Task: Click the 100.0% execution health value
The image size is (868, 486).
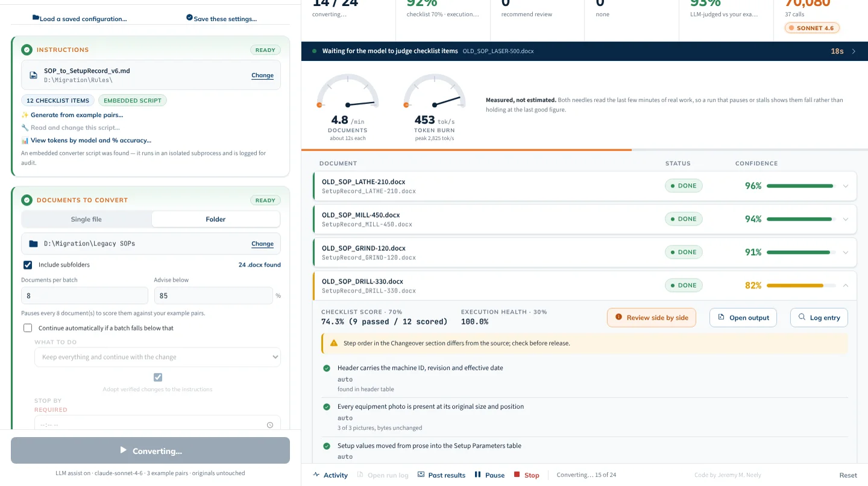Action: pyautogui.click(x=474, y=321)
